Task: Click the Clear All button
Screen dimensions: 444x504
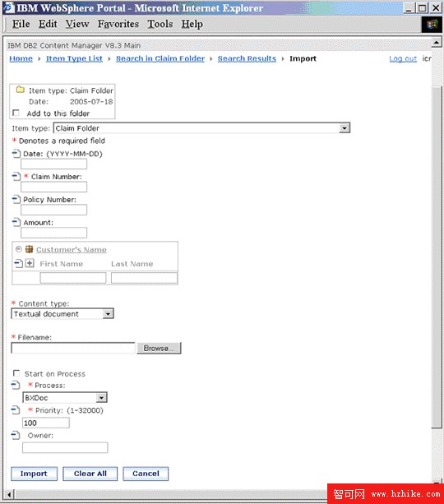Action: click(x=90, y=474)
